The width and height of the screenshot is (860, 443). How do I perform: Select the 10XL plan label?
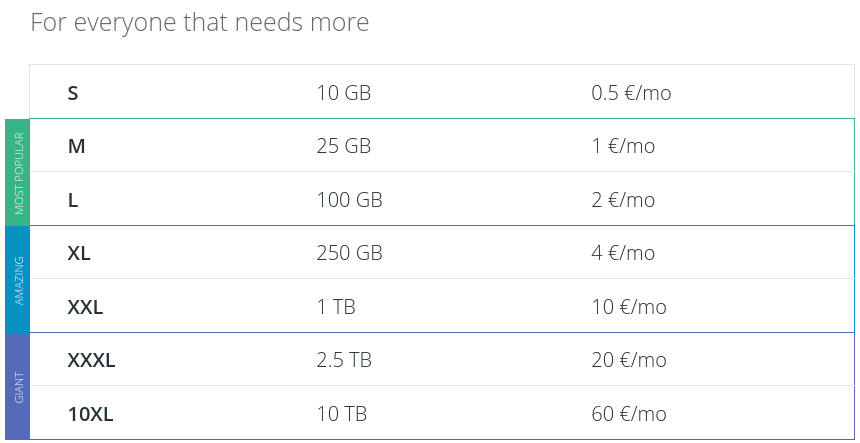90,414
